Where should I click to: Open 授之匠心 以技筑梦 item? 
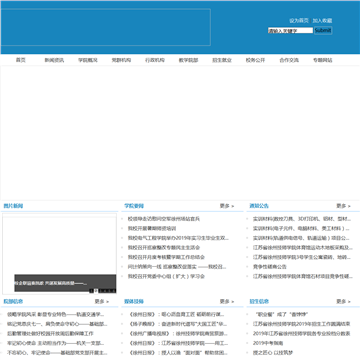tap(273, 353)
